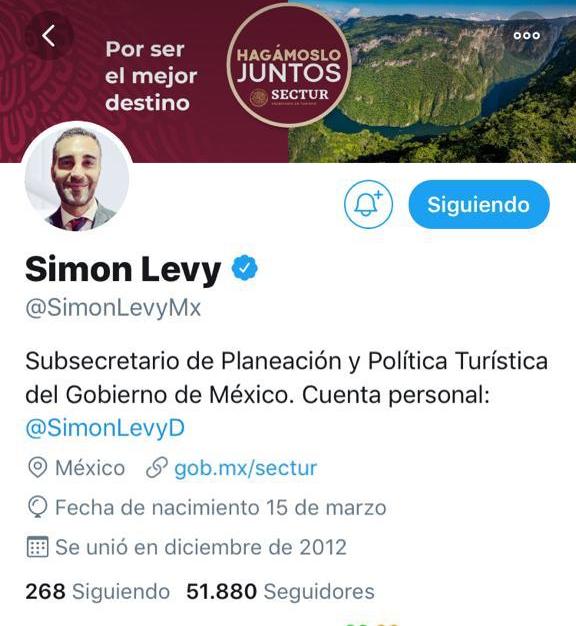
Task: Open the gob.mx/sectur website link
Action: point(245,468)
